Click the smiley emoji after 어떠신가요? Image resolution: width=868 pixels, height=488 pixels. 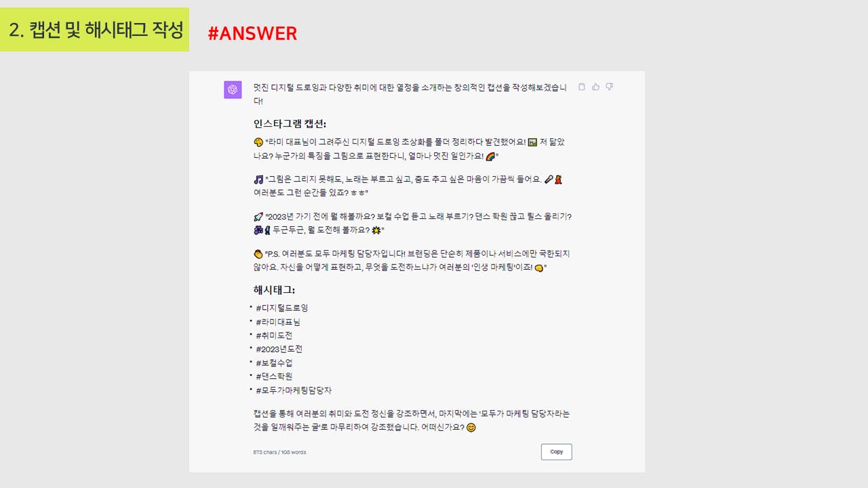tap(471, 428)
